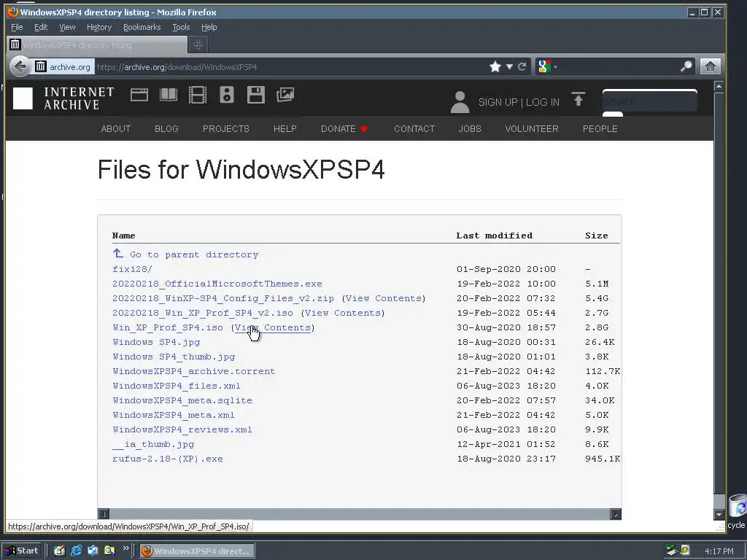Open the File menu
747x560 pixels.
pyautogui.click(x=17, y=27)
